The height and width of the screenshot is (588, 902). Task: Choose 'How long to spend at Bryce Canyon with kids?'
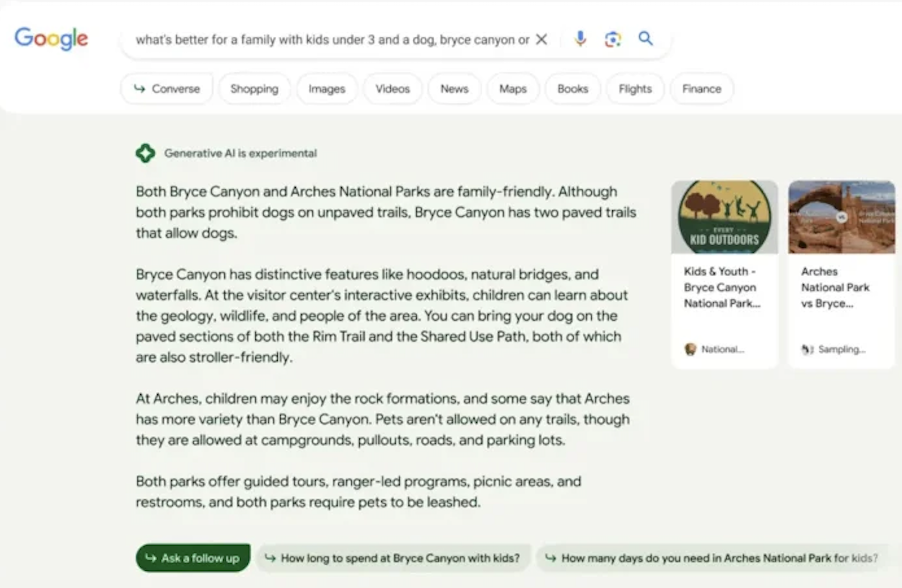393,558
